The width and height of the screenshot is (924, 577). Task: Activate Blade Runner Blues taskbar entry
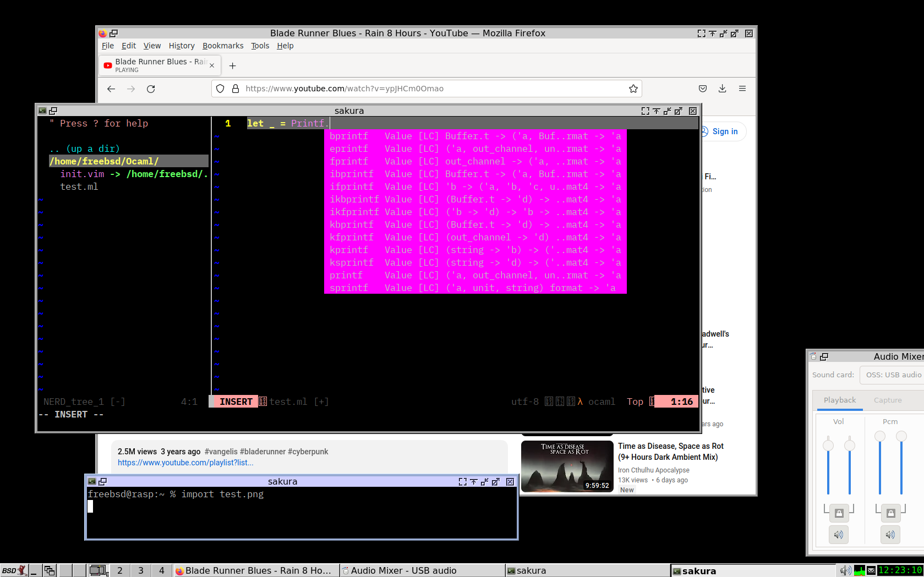256,570
